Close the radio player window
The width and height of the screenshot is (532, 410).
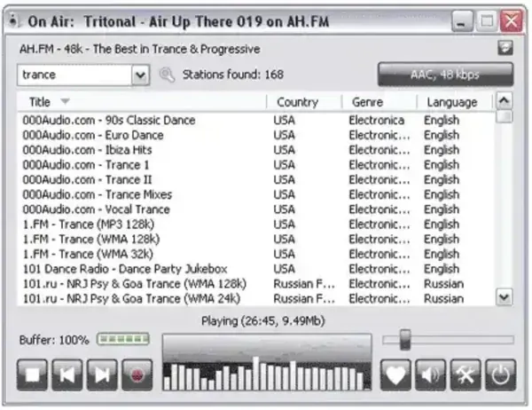512,21
